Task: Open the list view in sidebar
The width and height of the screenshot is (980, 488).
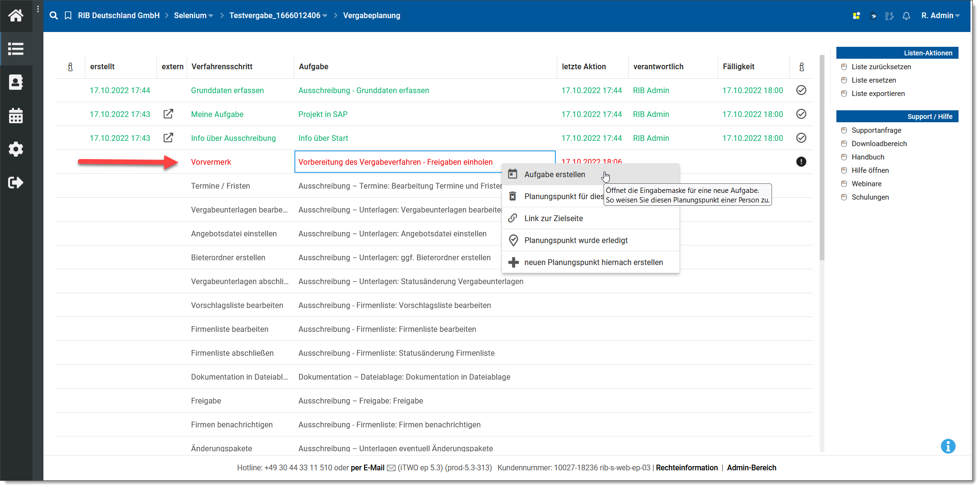Action: click(16, 49)
